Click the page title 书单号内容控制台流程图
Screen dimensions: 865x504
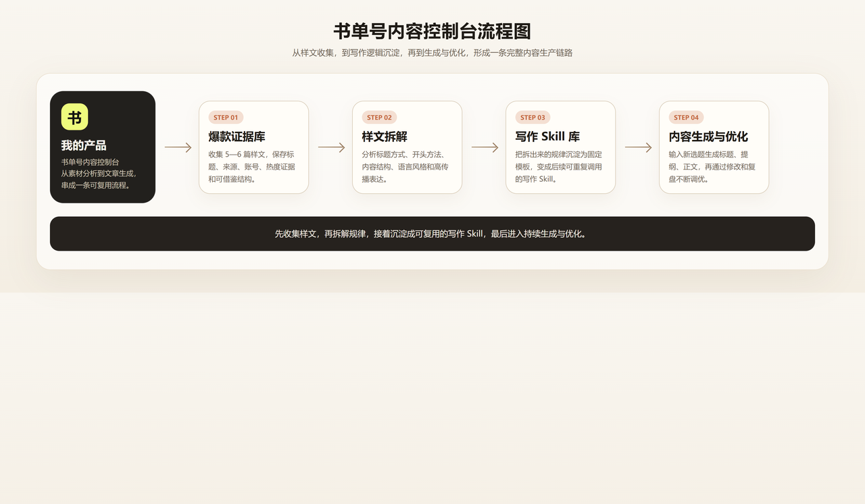coord(432,31)
